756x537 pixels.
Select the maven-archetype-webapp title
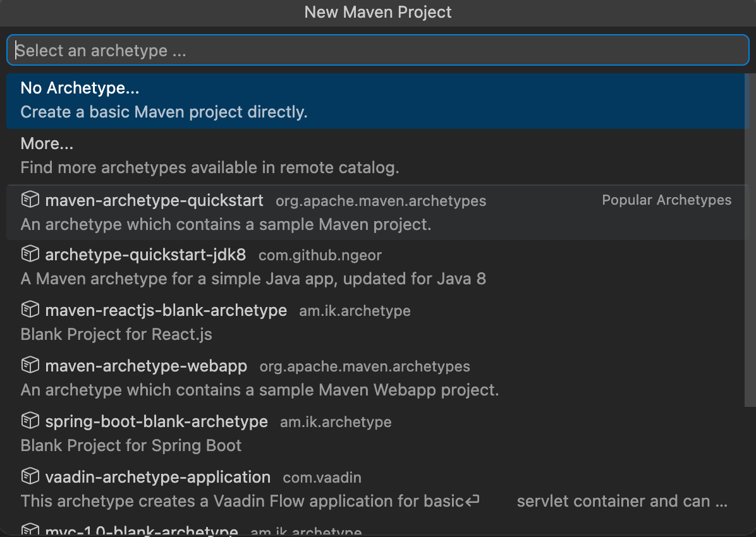point(146,366)
